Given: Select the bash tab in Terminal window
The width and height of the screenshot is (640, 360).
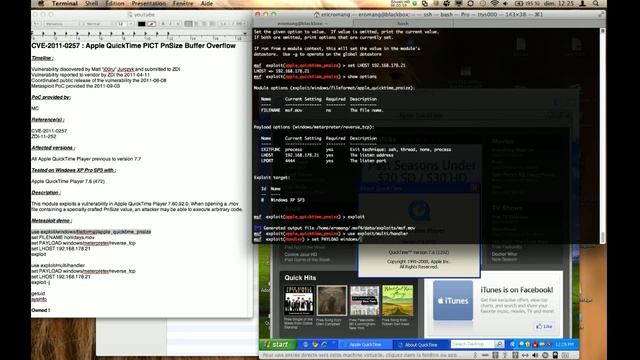Looking at the screenshot, I should click(x=403, y=24).
